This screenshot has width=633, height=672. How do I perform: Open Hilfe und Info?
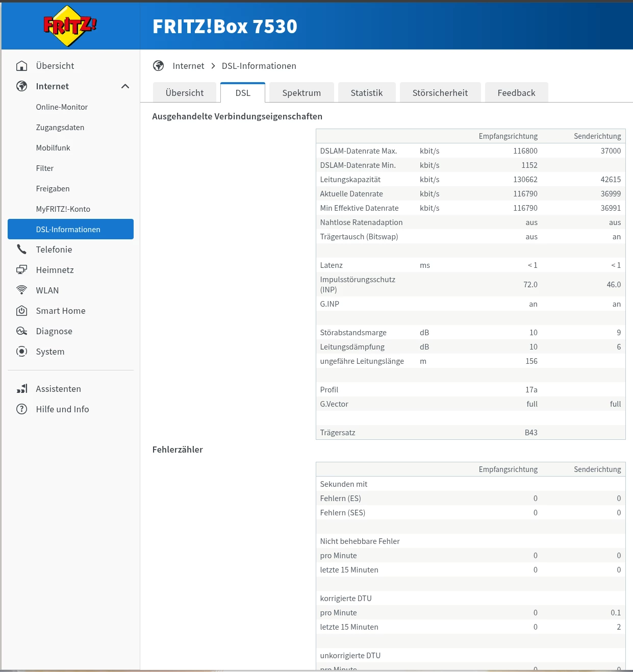[62, 409]
